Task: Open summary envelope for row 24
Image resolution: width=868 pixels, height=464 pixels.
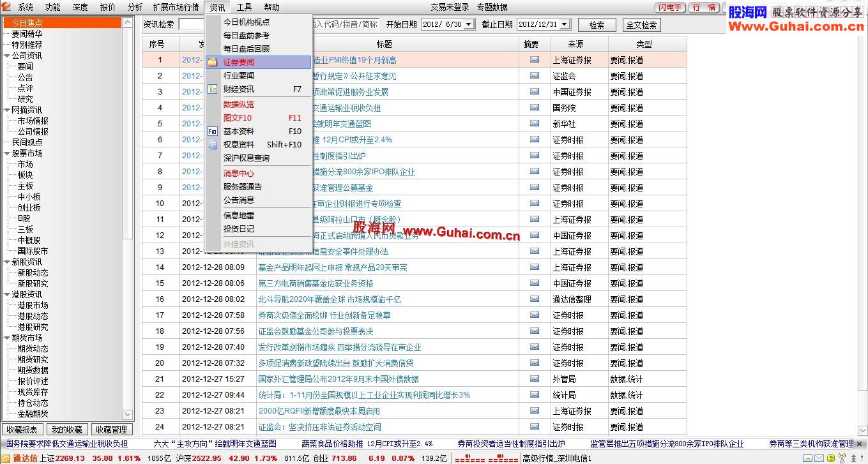Action: click(535, 426)
